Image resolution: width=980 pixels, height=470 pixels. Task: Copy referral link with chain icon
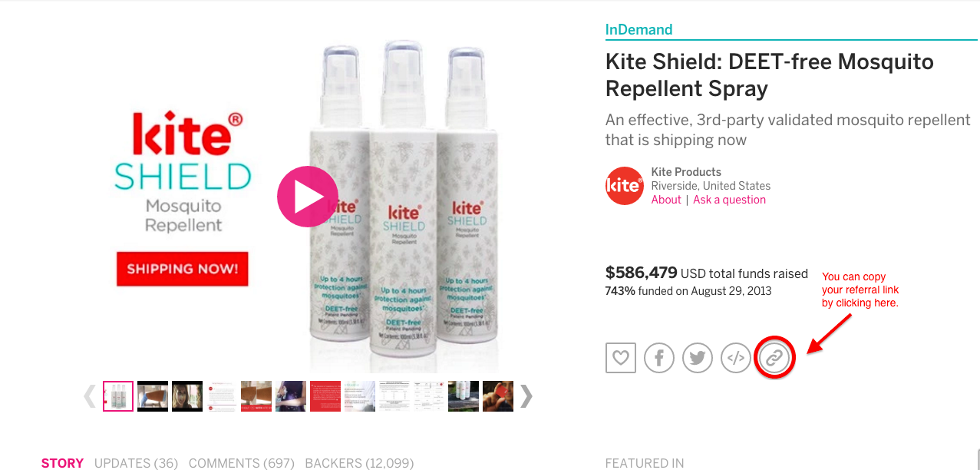click(774, 358)
